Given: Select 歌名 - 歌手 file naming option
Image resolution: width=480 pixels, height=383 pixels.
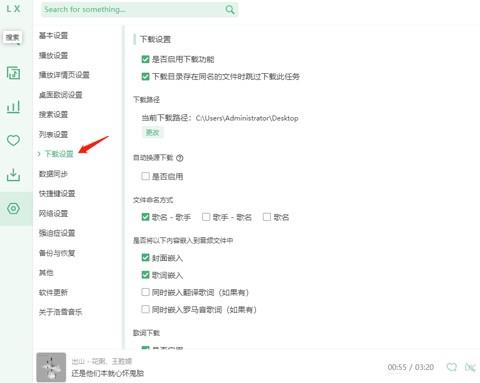Looking at the screenshot, I should pyautogui.click(x=145, y=217).
